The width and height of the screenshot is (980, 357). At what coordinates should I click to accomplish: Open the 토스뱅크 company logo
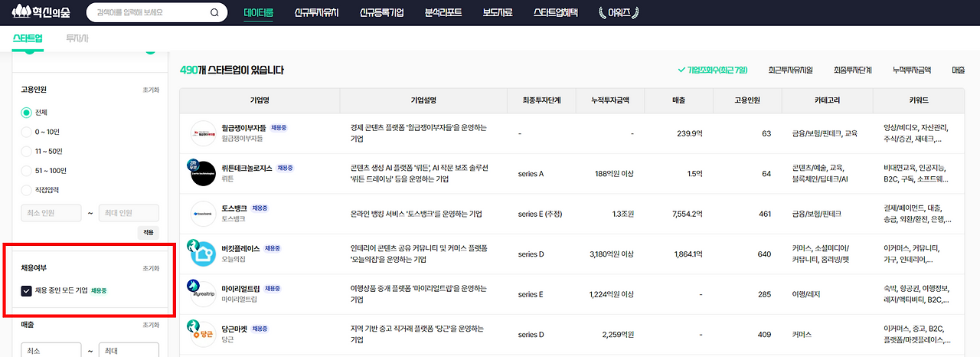[x=203, y=213]
